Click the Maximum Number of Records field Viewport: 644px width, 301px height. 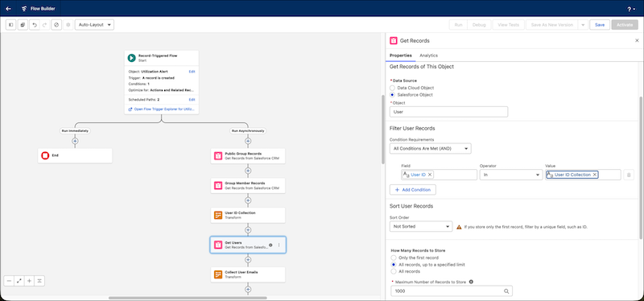(451, 291)
